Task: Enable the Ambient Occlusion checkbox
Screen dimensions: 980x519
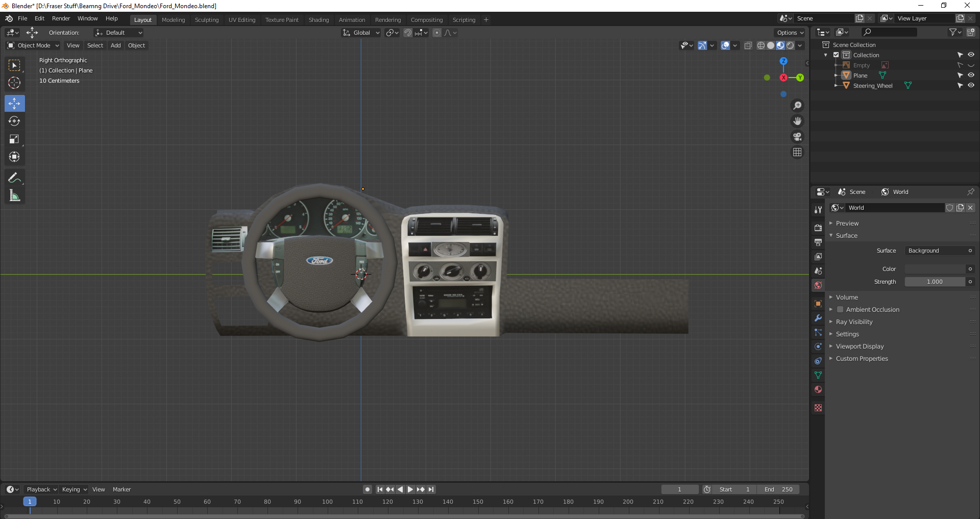Action: [x=840, y=310]
